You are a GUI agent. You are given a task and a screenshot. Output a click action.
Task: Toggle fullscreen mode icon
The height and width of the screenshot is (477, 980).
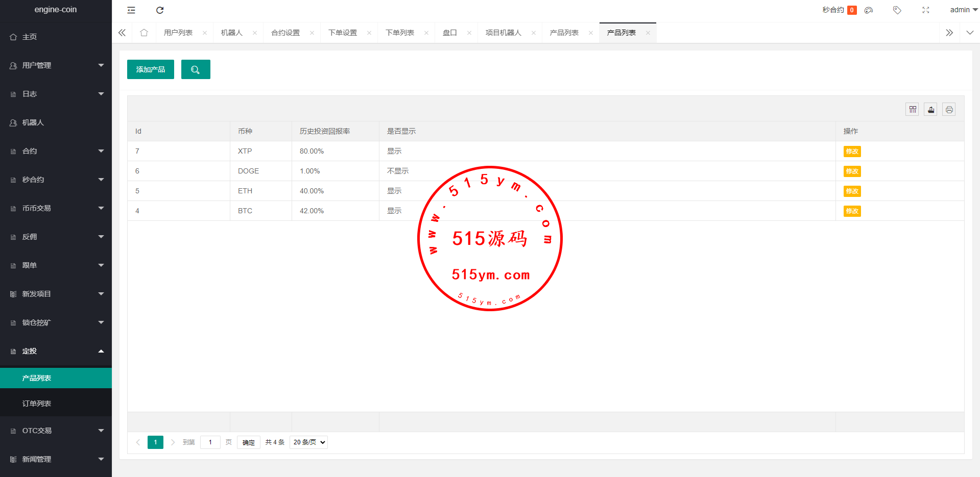pos(925,10)
